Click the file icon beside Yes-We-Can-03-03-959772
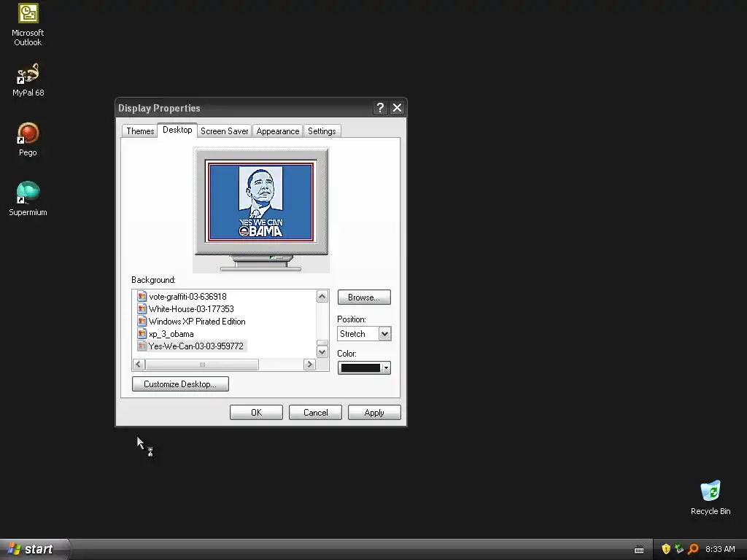Screen dimensions: 747x560 pos(142,346)
